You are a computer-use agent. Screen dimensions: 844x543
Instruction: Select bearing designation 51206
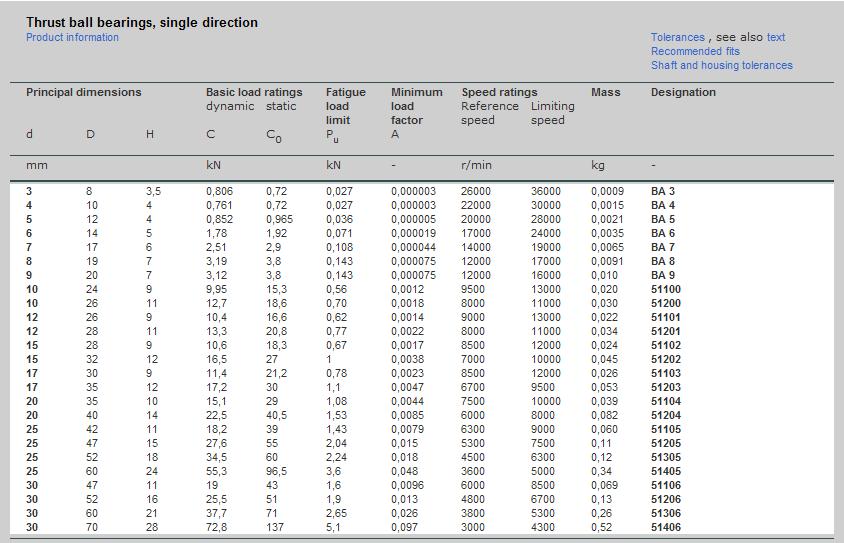click(665, 500)
